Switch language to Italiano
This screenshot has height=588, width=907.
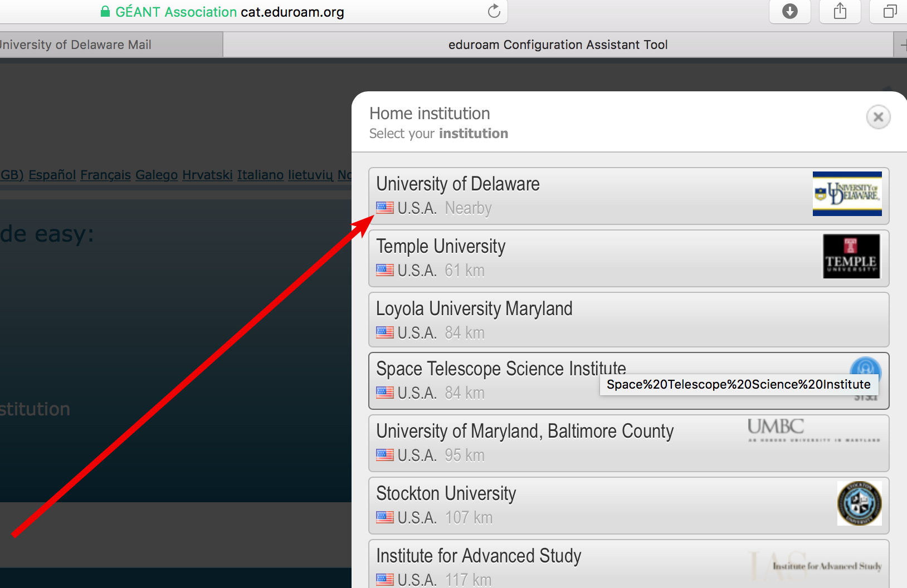[260, 175]
